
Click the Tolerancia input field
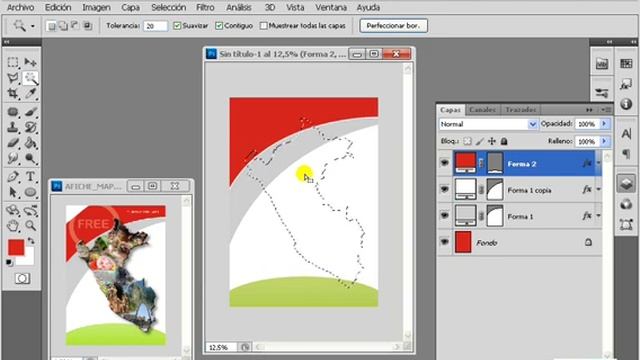[x=156, y=26]
